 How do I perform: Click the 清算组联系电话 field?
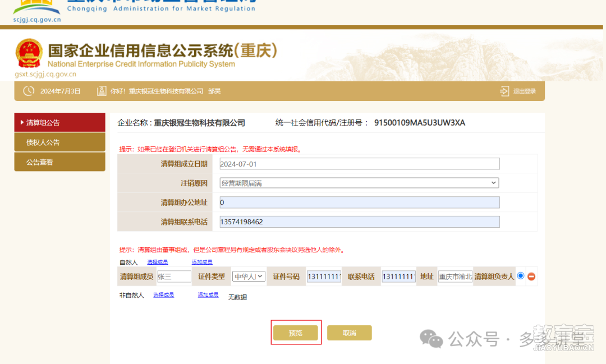click(x=360, y=222)
